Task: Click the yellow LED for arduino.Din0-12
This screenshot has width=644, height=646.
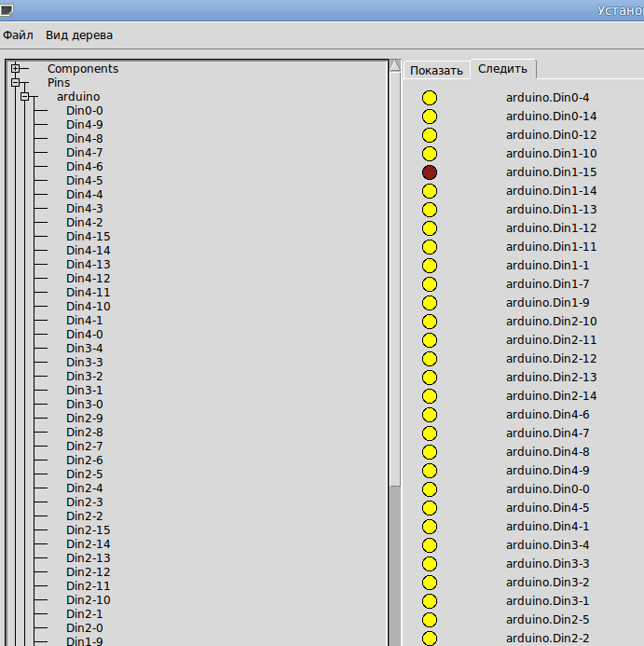Action: (x=430, y=135)
